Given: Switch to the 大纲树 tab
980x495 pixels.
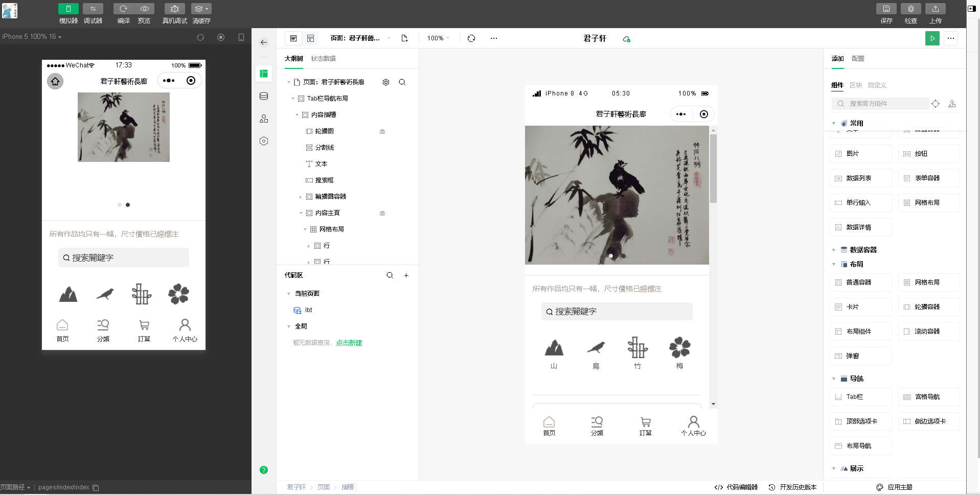Looking at the screenshot, I should 294,59.
